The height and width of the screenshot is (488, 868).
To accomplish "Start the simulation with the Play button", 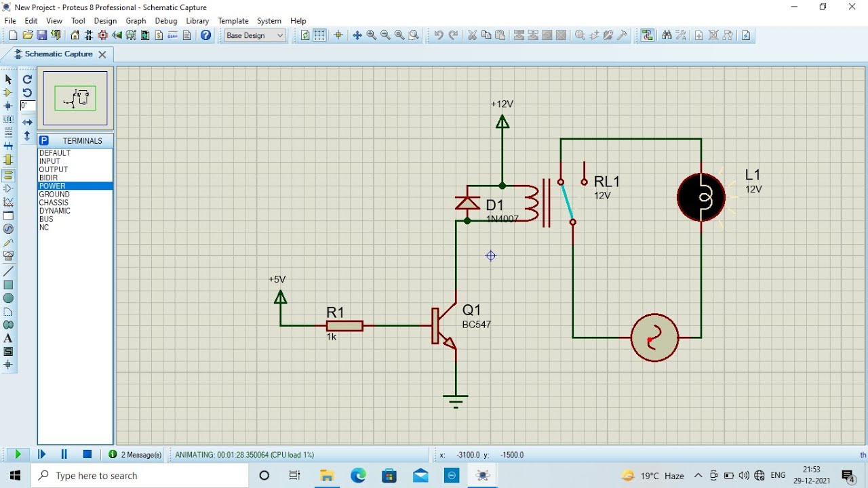I will click(18, 455).
